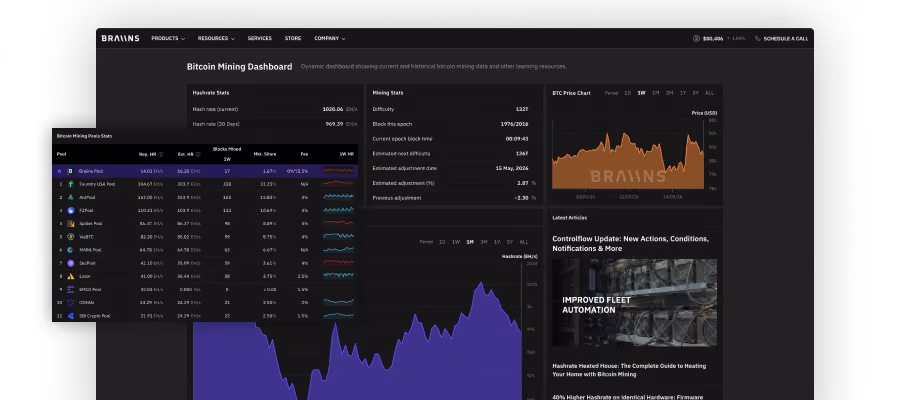
Task: Click the SecPool logo icon
Action: [x=71, y=263]
